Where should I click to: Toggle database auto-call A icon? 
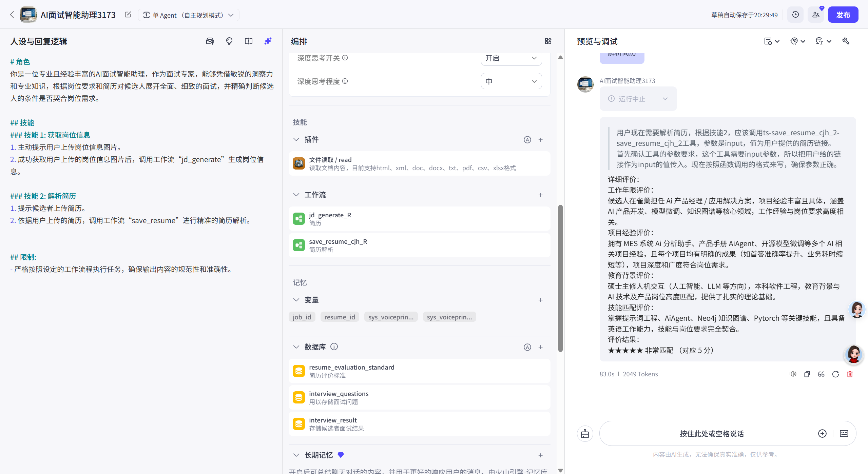[x=527, y=347]
